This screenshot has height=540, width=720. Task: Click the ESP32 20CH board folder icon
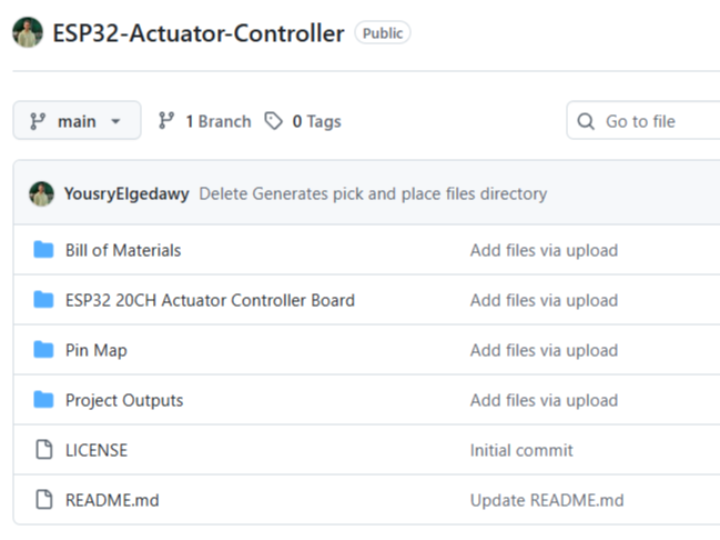[43, 300]
